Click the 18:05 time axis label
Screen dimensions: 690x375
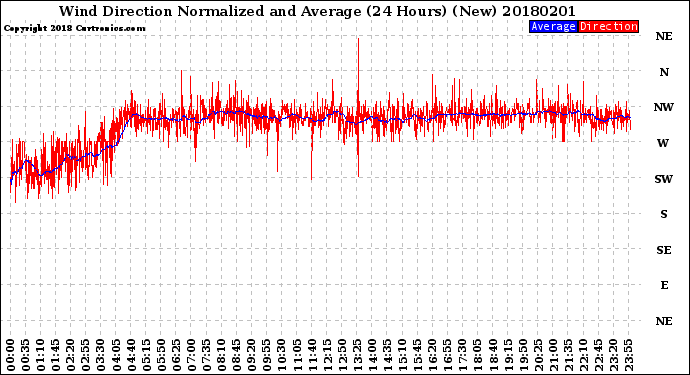(x=478, y=355)
